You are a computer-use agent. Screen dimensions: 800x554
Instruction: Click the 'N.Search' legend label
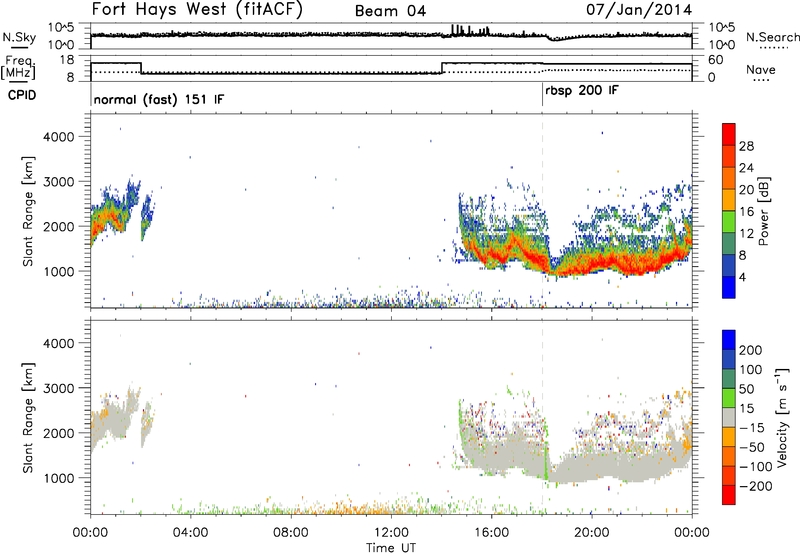(772, 37)
